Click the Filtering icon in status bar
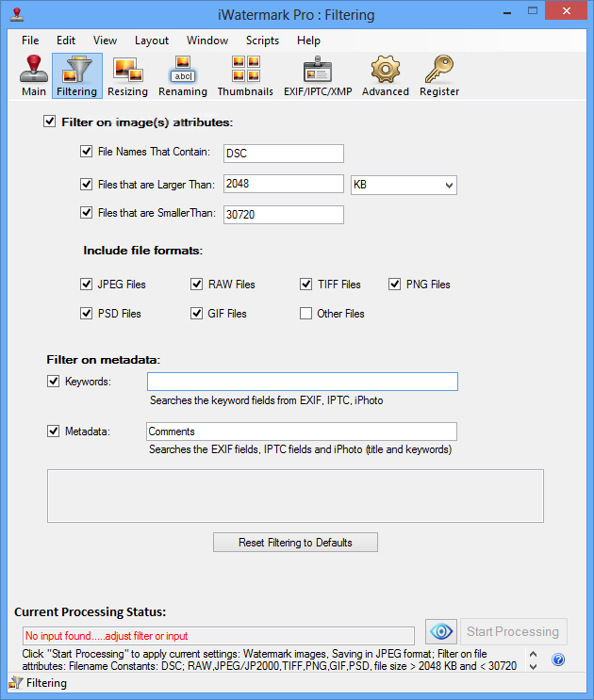Screen dimensions: 594x700 pyautogui.click(x=16, y=683)
